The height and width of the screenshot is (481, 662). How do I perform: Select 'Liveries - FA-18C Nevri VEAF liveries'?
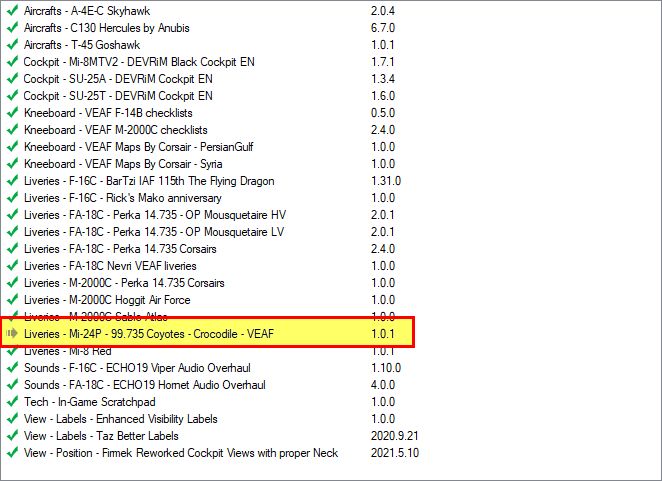(x=110, y=266)
